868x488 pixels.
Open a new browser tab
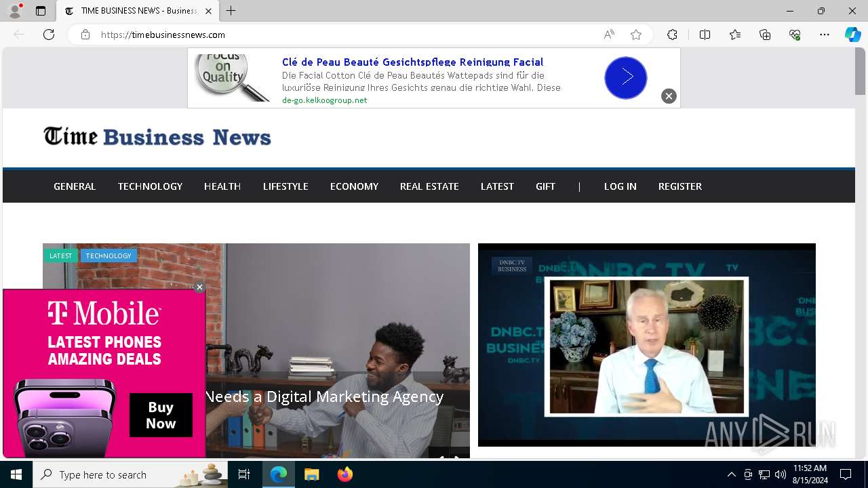231,11
